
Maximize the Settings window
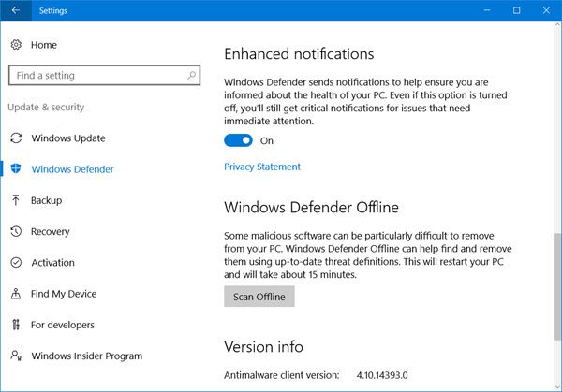coord(516,10)
